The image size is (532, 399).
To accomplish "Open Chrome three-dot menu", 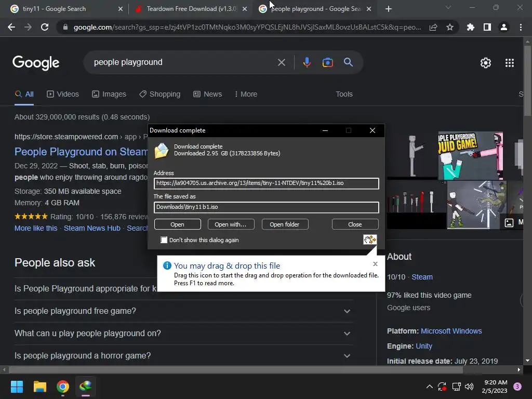I will click(521, 27).
